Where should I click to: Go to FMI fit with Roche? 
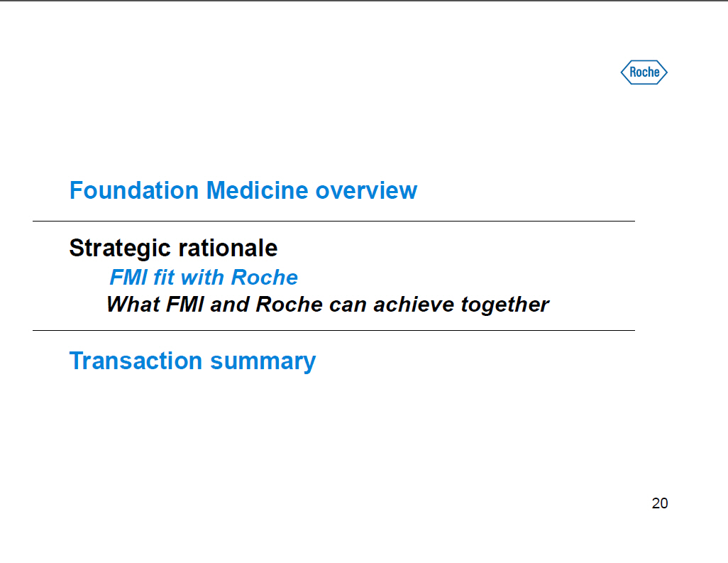[204, 277]
